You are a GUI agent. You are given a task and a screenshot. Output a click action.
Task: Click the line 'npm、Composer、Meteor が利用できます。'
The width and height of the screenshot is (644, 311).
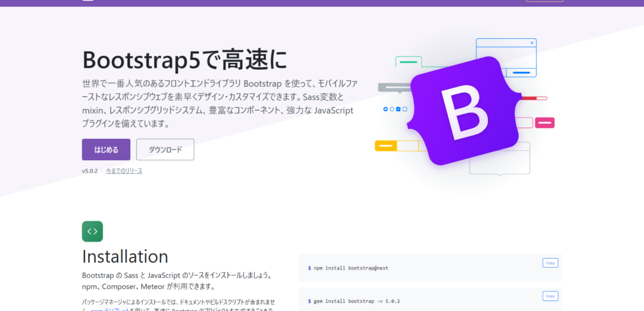tap(148, 286)
